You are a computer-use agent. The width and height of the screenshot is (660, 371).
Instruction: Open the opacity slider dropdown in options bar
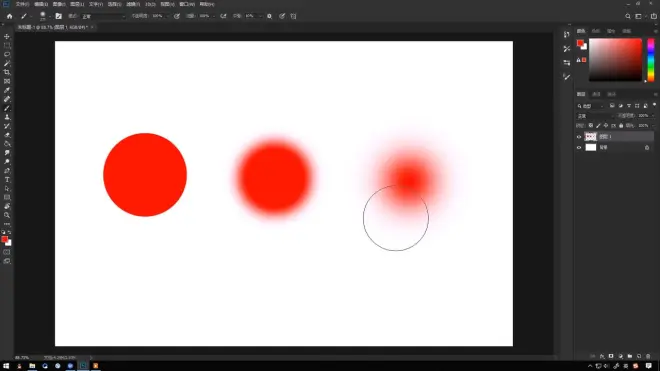pyautogui.click(x=168, y=16)
